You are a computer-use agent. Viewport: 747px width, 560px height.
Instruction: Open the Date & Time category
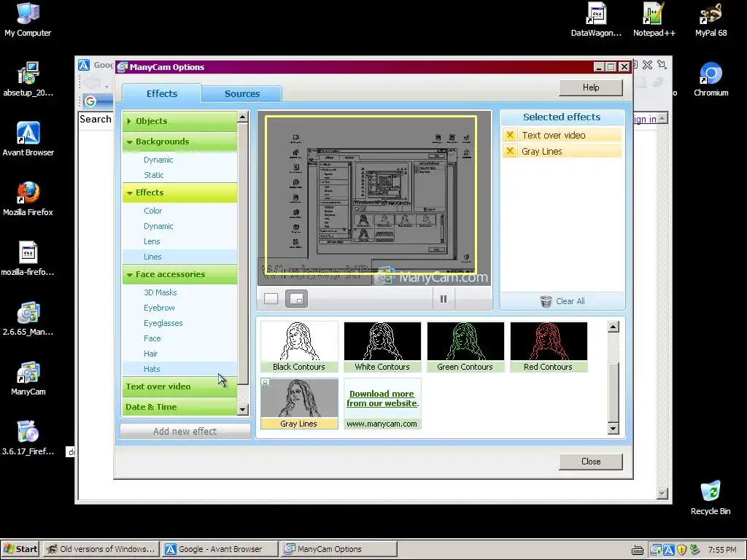tap(179, 407)
